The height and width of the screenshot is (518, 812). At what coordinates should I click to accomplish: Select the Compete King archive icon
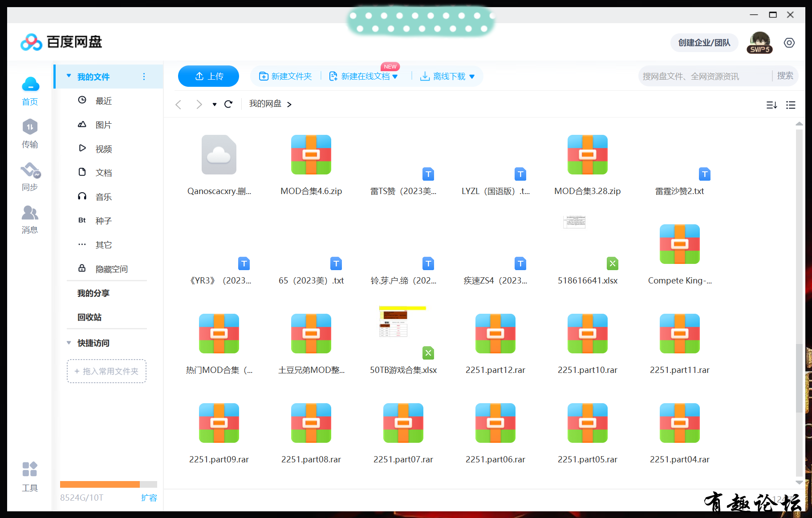coord(680,244)
